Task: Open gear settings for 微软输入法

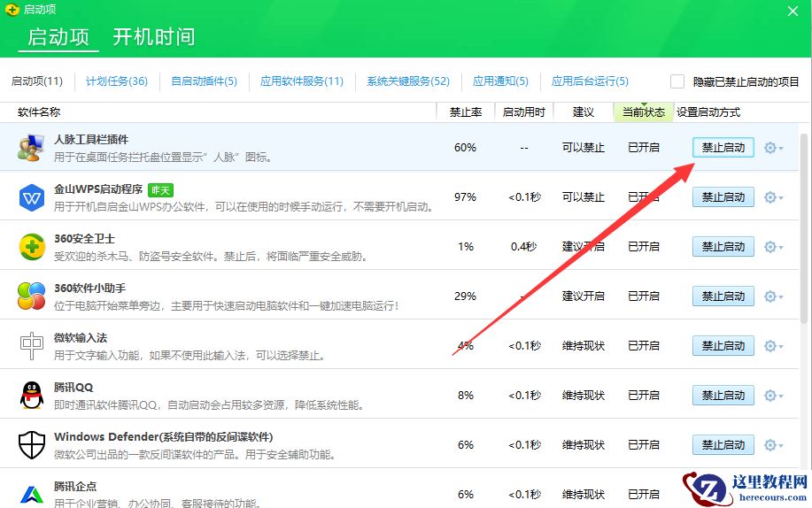Action: (773, 346)
